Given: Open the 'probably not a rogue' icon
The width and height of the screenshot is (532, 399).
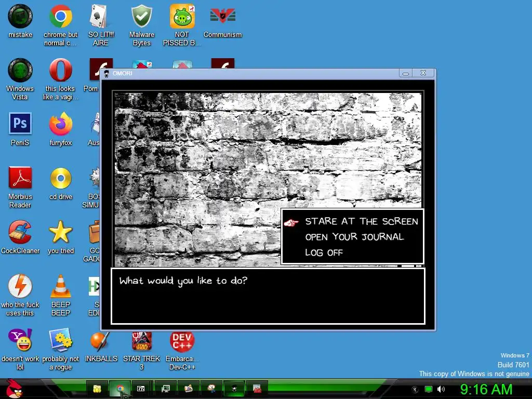Looking at the screenshot, I should [60, 340].
